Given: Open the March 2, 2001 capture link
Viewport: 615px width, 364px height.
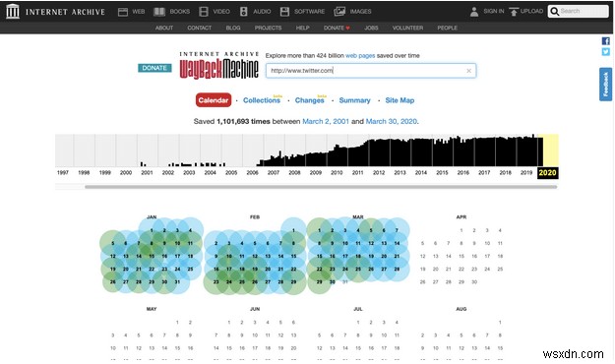Looking at the screenshot, I should point(326,122).
